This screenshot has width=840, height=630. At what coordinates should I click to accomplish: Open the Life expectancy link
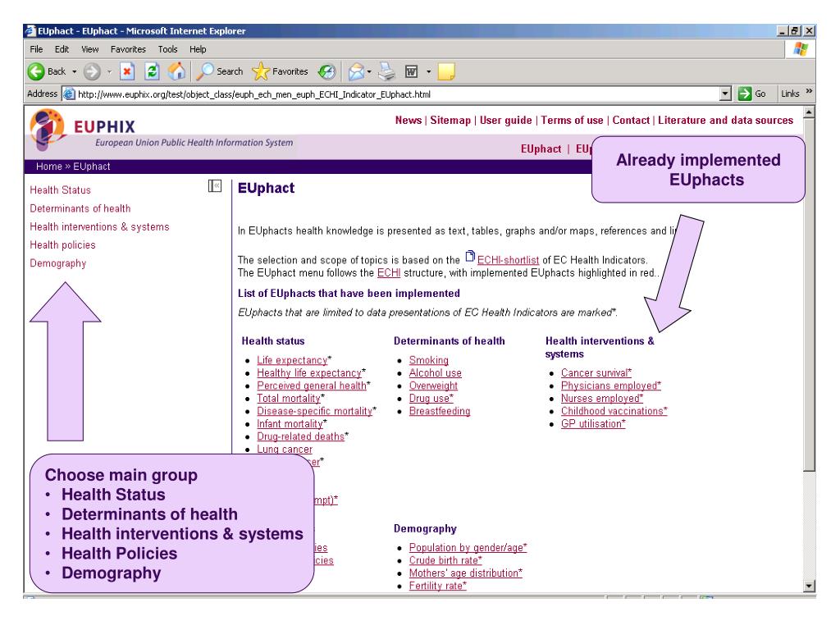(x=292, y=360)
